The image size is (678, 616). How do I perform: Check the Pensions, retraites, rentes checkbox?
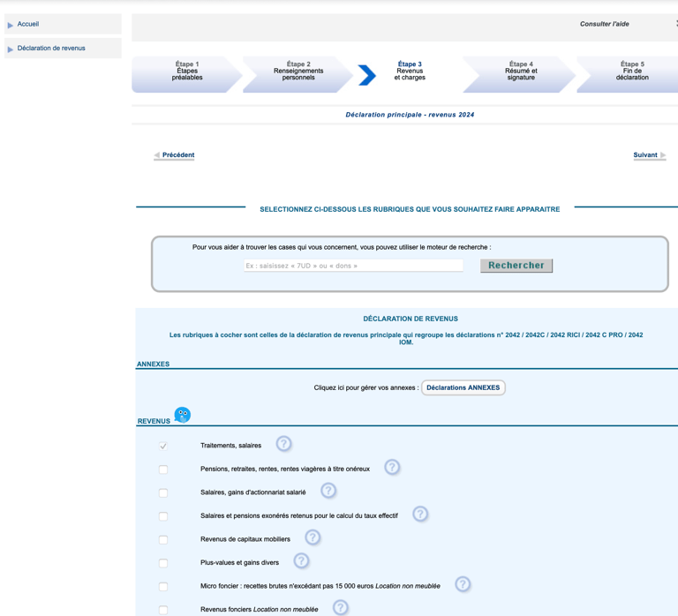(163, 470)
